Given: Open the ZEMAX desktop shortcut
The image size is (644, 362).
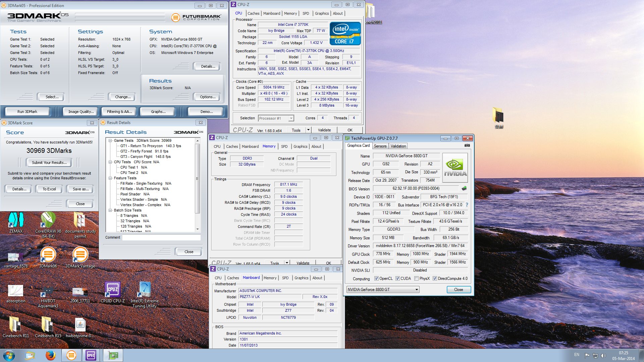Looking at the screenshot, I should pyautogui.click(x=16, y=223).
